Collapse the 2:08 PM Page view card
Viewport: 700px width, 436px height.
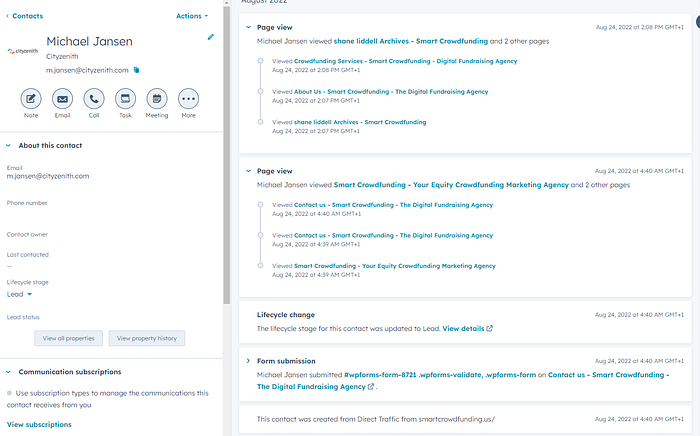point(249,27)
